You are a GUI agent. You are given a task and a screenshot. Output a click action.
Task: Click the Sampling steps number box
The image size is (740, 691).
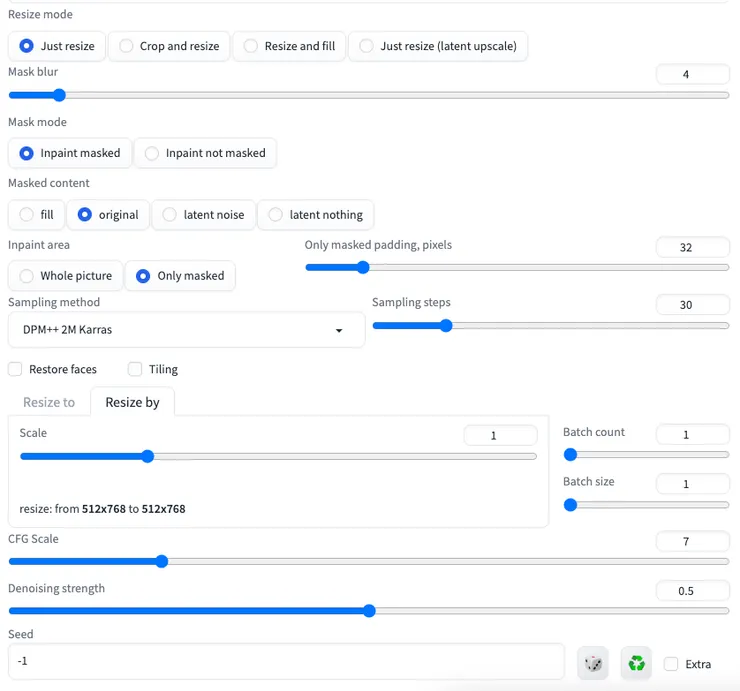click(x=692, y=305)
